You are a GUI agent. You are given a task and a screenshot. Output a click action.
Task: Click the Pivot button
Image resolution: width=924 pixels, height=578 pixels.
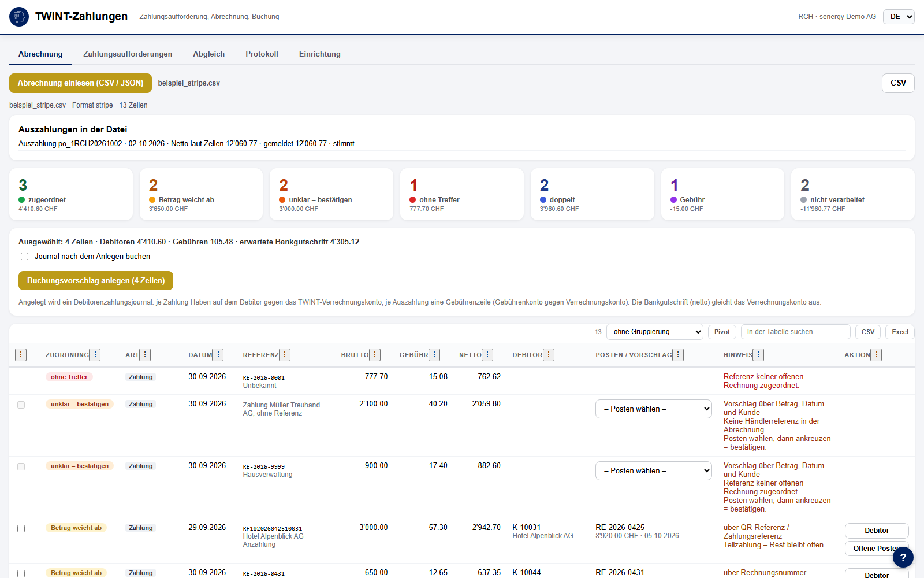click(x=722, y=332)
